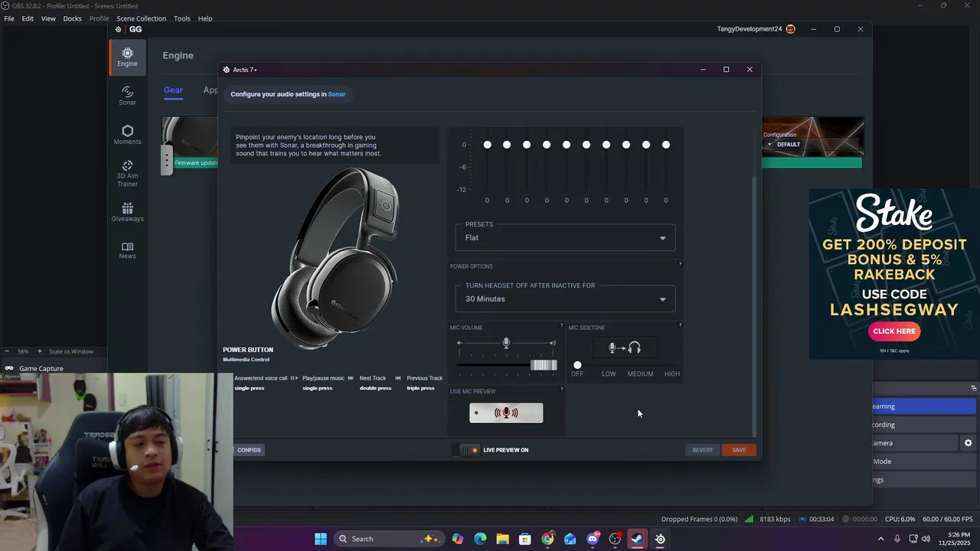
Task: Click the Arctis 7+ window scrollbar
Action: [x=755, y=306]
